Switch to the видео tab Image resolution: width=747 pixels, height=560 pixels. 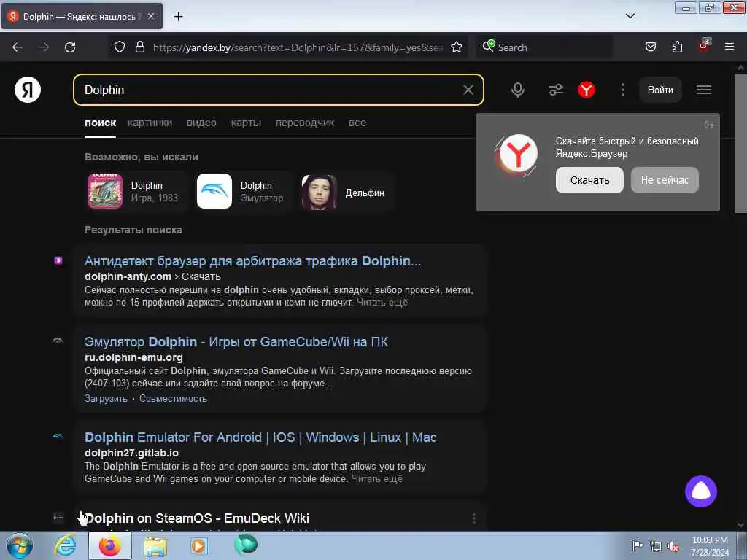(201, 122)
